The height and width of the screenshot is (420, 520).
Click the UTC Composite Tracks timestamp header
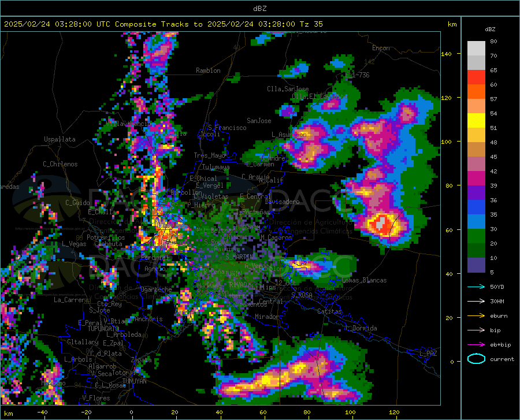click(x=164, y=24)
